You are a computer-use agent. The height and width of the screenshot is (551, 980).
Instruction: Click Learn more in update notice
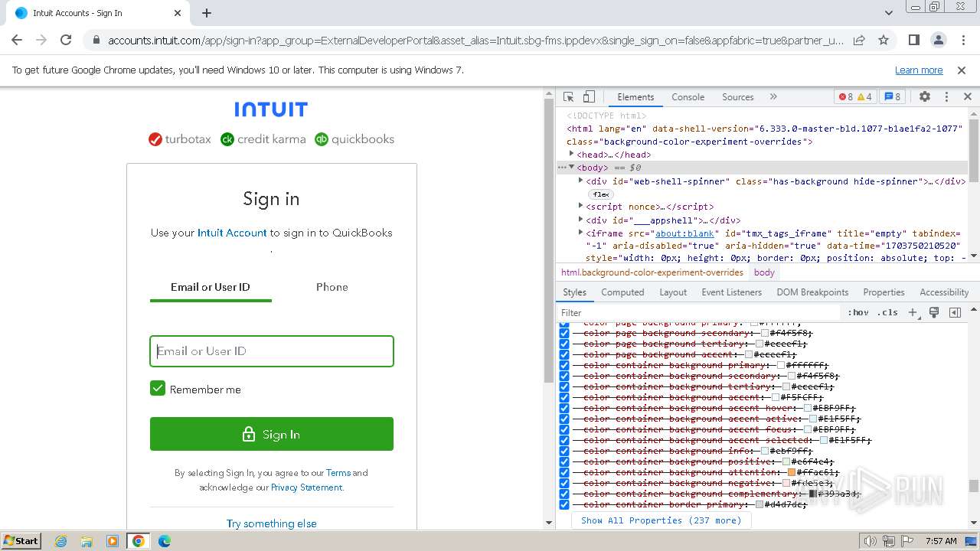click(x=919, y=70)
